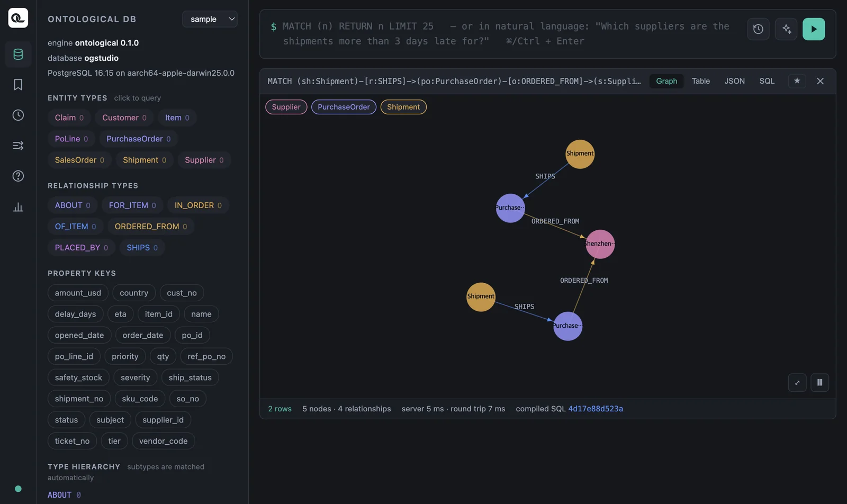
Task: Click the fit-graph expand icon
Action: tap(797, 383)
